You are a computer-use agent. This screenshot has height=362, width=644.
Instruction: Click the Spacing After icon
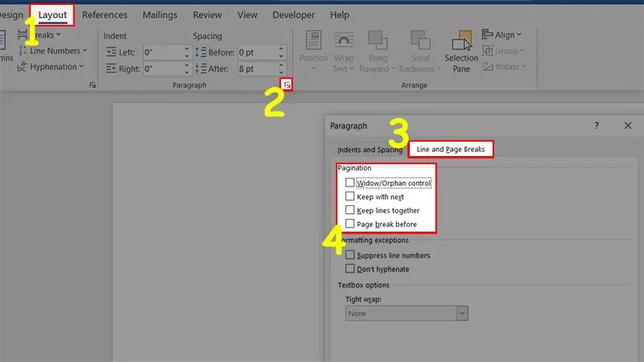coord(200,68)
